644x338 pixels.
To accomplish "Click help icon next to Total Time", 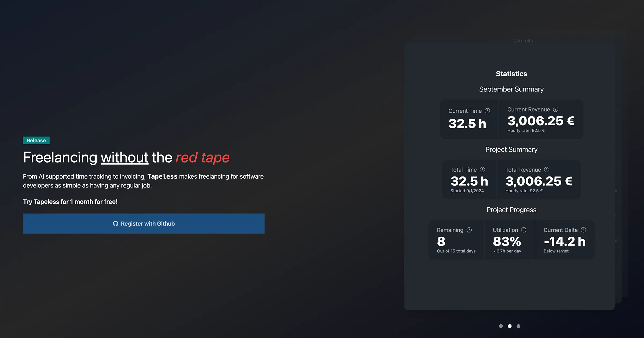I will 482,170.
